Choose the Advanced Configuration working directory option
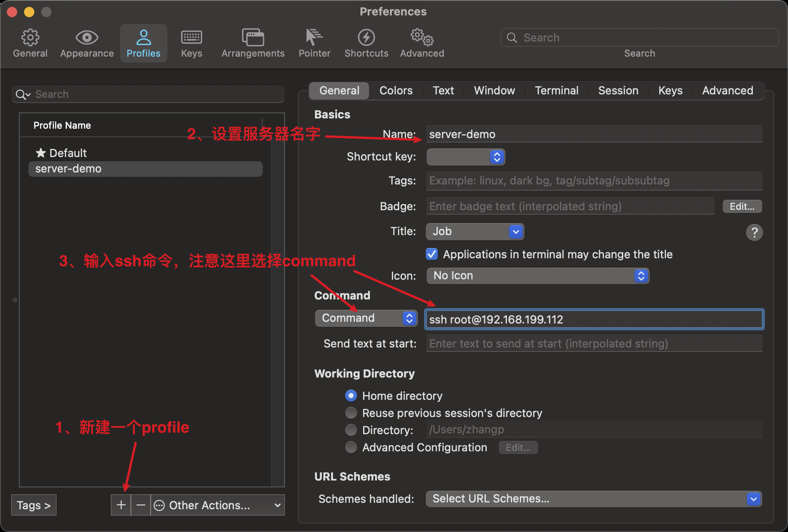The image size is (788, 532). point(351,447)
